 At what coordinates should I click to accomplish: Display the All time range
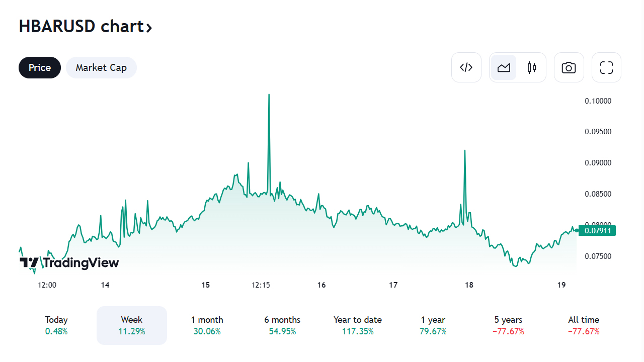tap(584, 325)
